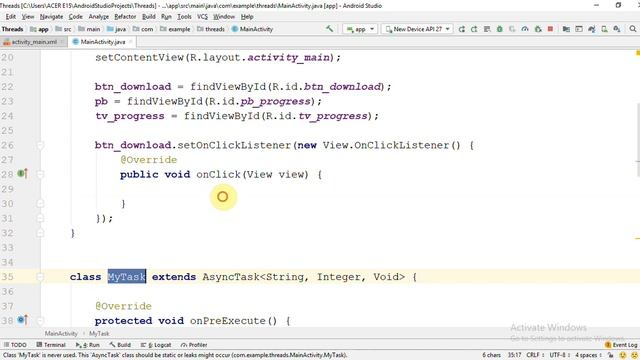Open the Code menu

pyautogui.click(x=76, y=17)
